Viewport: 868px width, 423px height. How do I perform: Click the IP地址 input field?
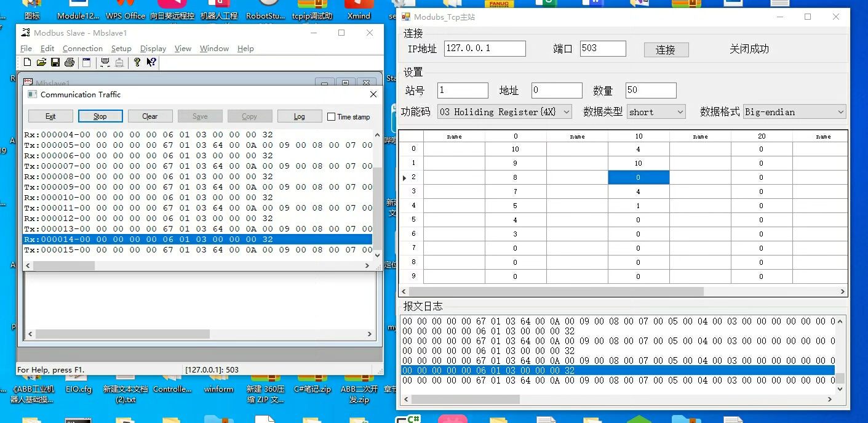[x=485, y=49]
